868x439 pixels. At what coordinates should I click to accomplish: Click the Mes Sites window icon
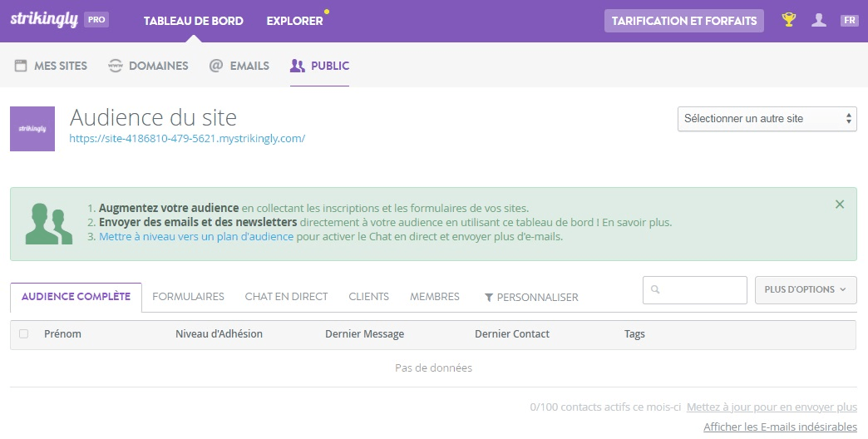[x=22, y=66]
